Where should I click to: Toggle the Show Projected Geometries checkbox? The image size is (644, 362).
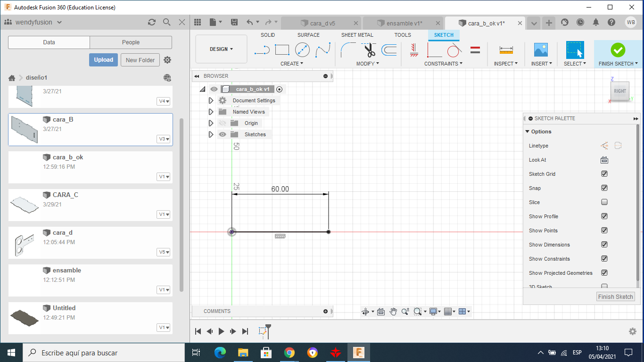pyautogui.click(x=604, y=273)
